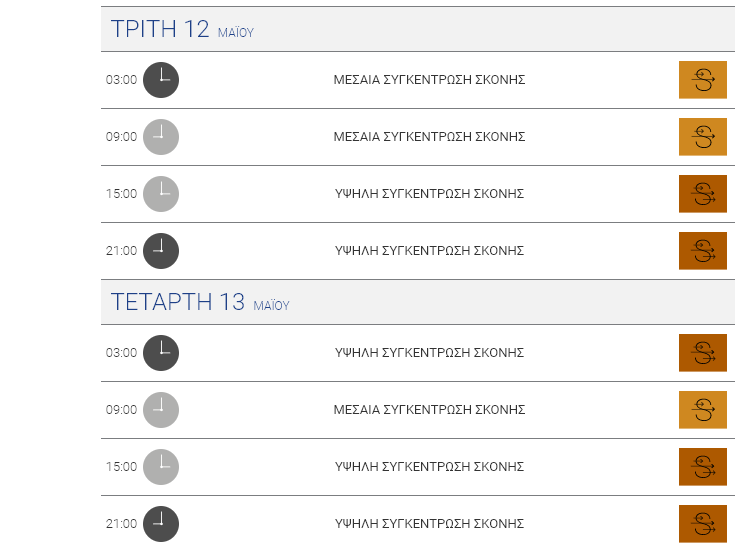This screenshot has width=751, height=551.
Task: Click the light clock at Tuesday 09:00
Action: 161,137
